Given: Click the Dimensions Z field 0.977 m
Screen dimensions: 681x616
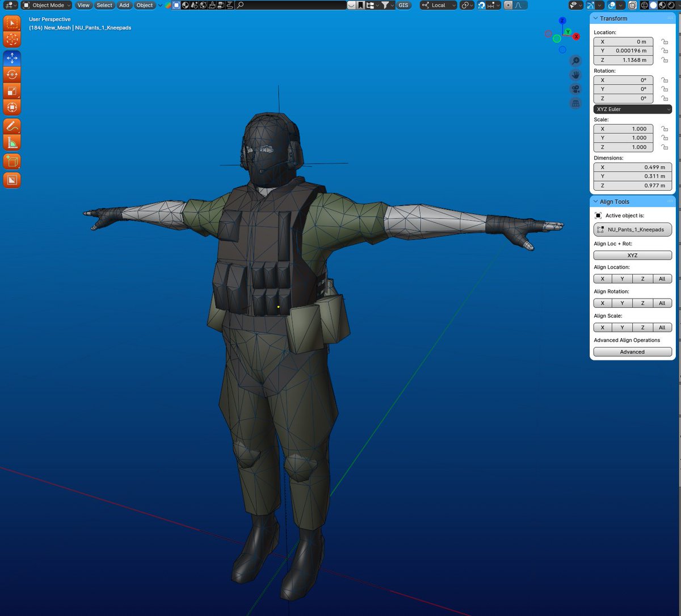Looking at the screenshot, I should tap(632, 186).
